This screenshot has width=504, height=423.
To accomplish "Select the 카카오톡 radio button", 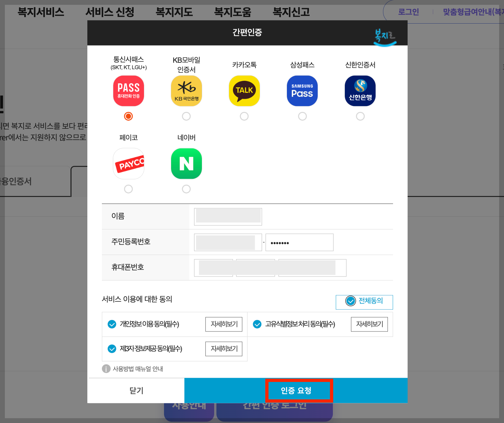I will tap(244, 116).
